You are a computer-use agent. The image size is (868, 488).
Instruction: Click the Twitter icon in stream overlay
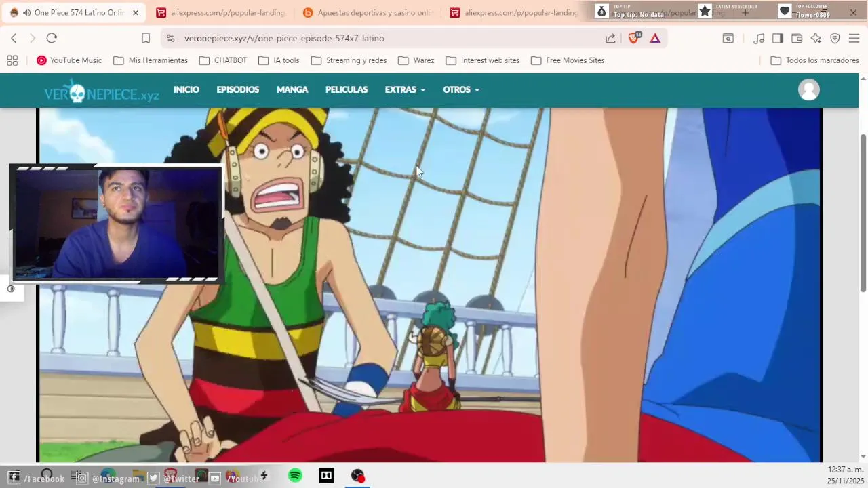(x=153, y=478)
